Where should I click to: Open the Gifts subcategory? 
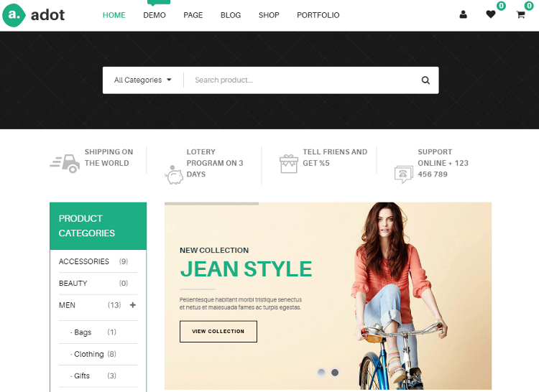(x=82, y=376)
